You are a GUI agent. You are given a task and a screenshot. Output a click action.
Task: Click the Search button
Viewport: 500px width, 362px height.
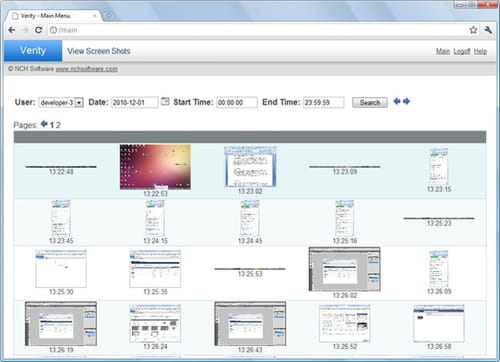coord(370,102)
